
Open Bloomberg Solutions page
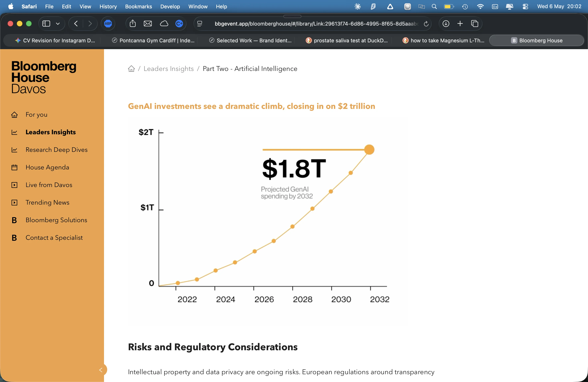[x=56, y=220]
